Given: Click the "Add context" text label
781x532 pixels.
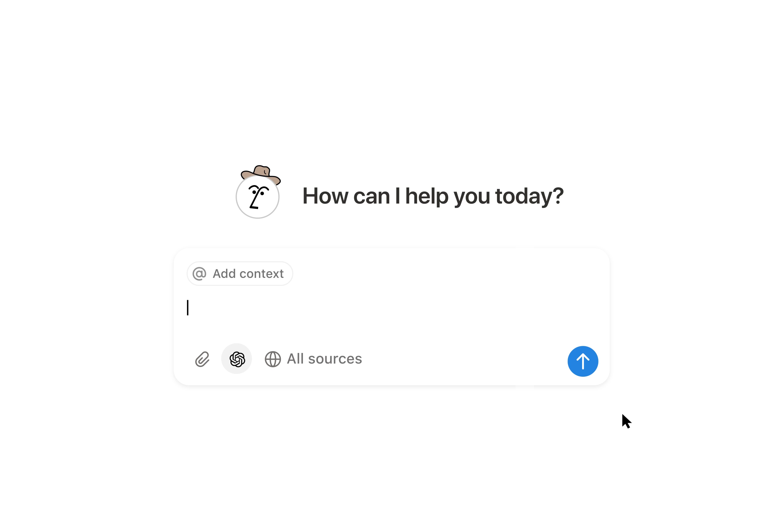Looking at the screenshot, I should 248,274.
